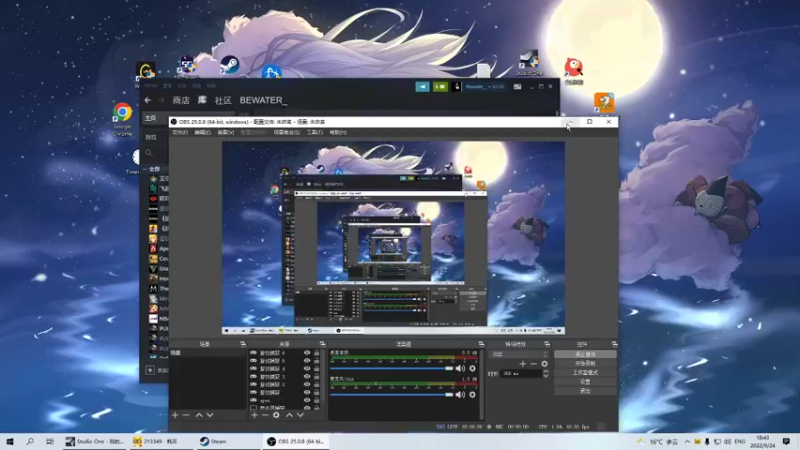Decrease transition duration with down arrow
This screenshot has height=450, width=800.
545,376
